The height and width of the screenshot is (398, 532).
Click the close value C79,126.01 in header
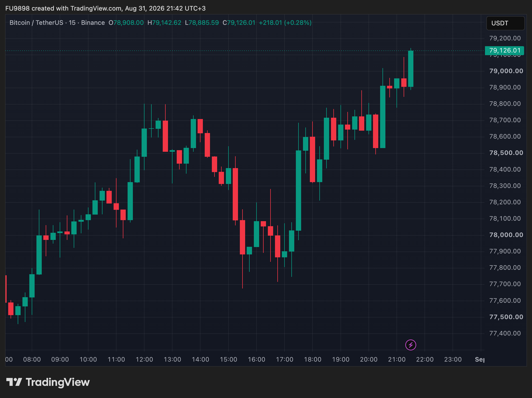pos(239,23)
